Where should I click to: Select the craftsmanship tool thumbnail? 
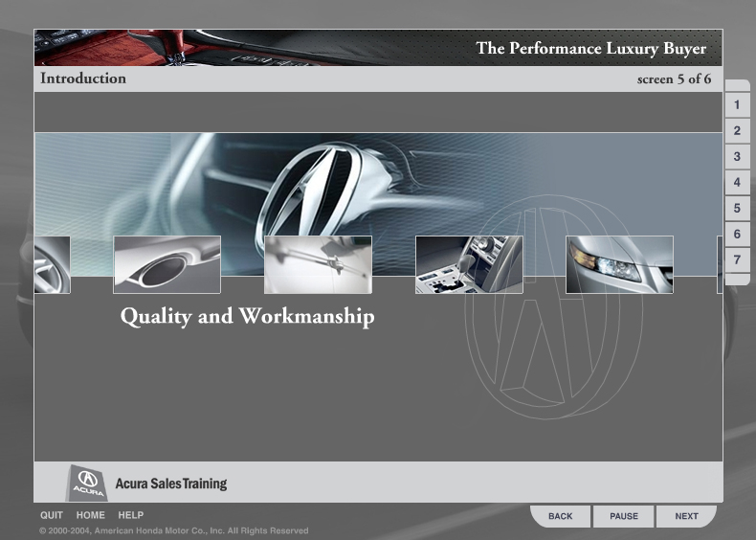tap(318, 264)
